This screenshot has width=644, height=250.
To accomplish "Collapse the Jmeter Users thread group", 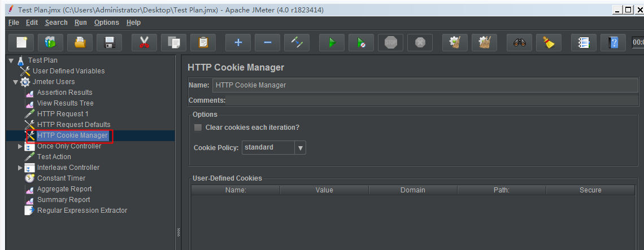I will pyautogui.click(x=16, y=82).
